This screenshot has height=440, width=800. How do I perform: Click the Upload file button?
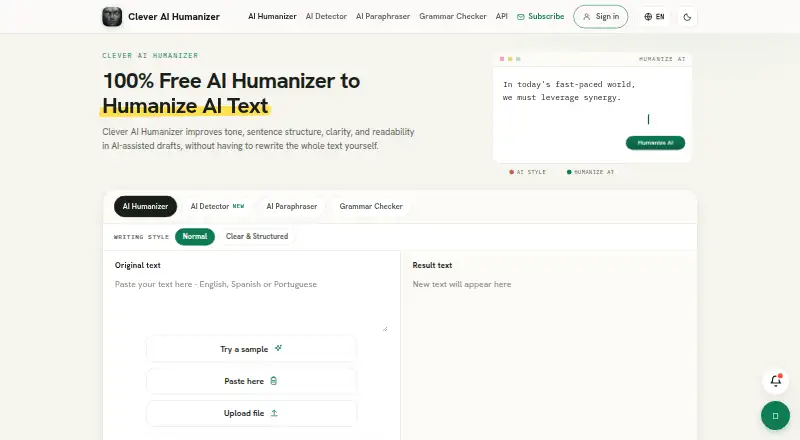pos(251,413)
